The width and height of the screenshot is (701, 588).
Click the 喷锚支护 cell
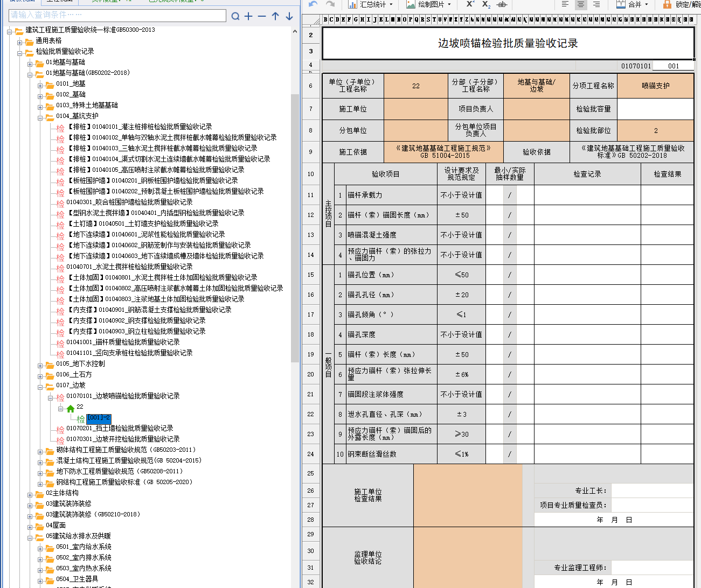click(655, 86)
